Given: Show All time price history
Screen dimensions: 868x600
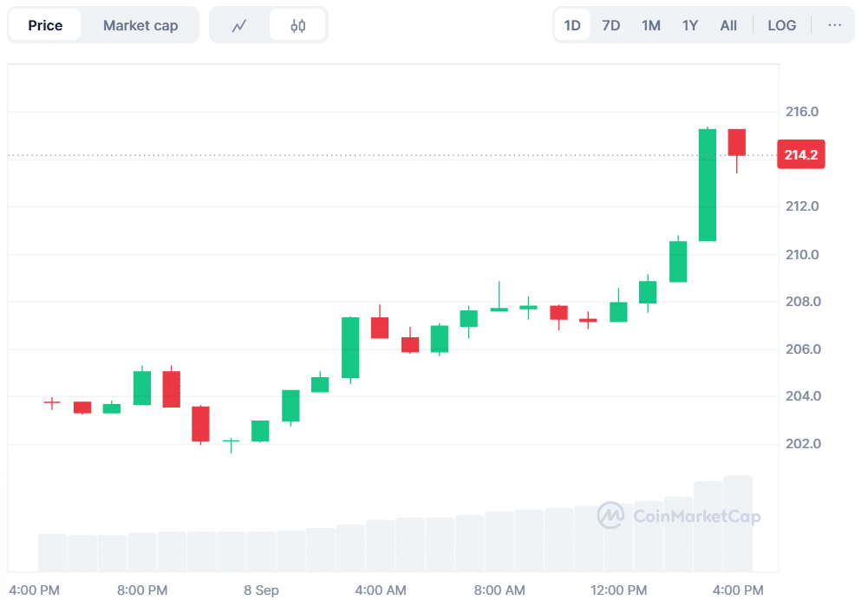Looking at the screenshot, I should pos(728,25).
